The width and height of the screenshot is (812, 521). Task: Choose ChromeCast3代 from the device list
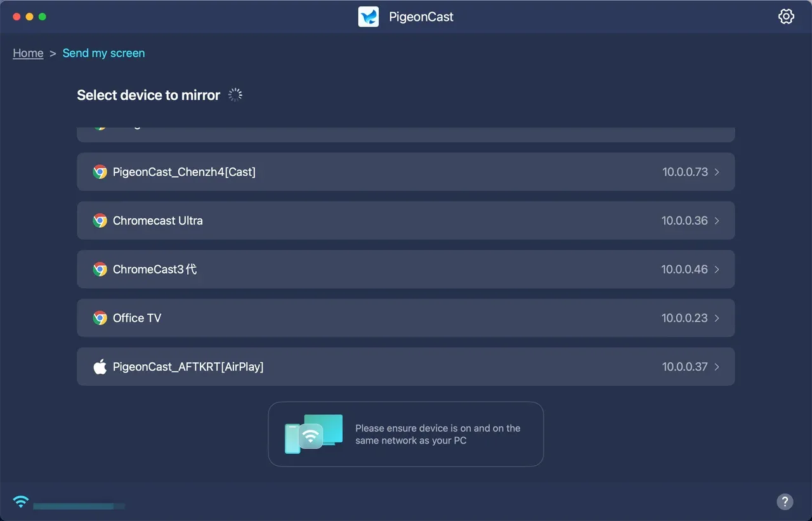(406, 269)
